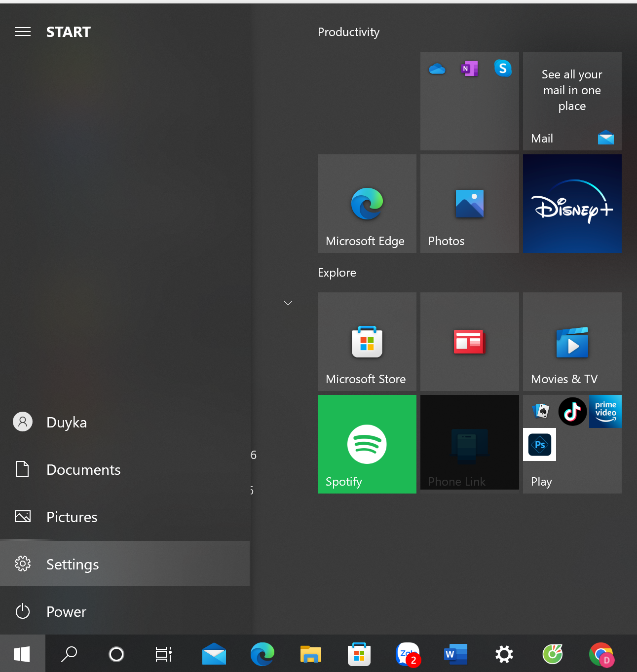The height and width of the screenshot is (672, 637).
Task: Open Solitaire in the Play folder
Action: (541, 411)
